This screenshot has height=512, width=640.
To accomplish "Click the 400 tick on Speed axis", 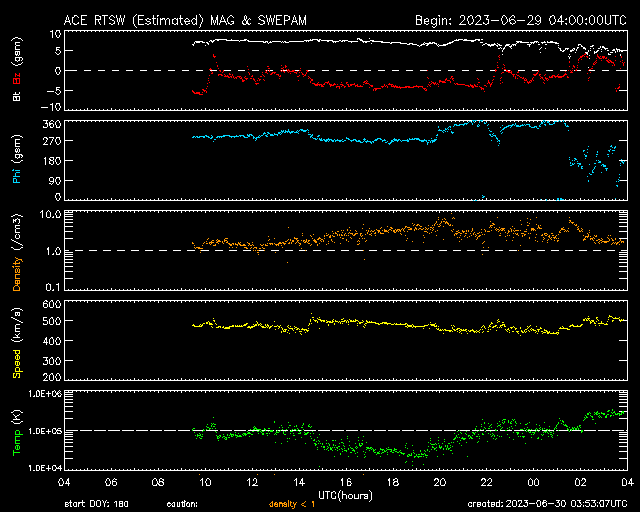I will 52,341.
